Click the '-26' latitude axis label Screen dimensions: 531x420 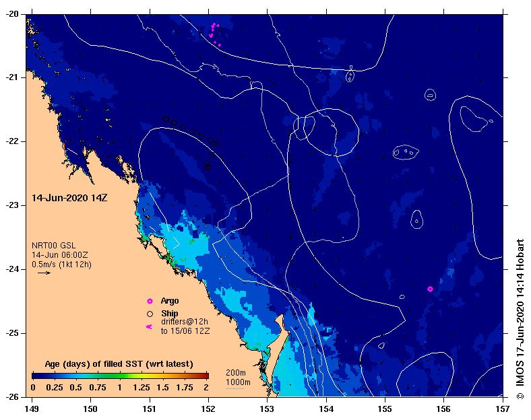pos(11,396)
